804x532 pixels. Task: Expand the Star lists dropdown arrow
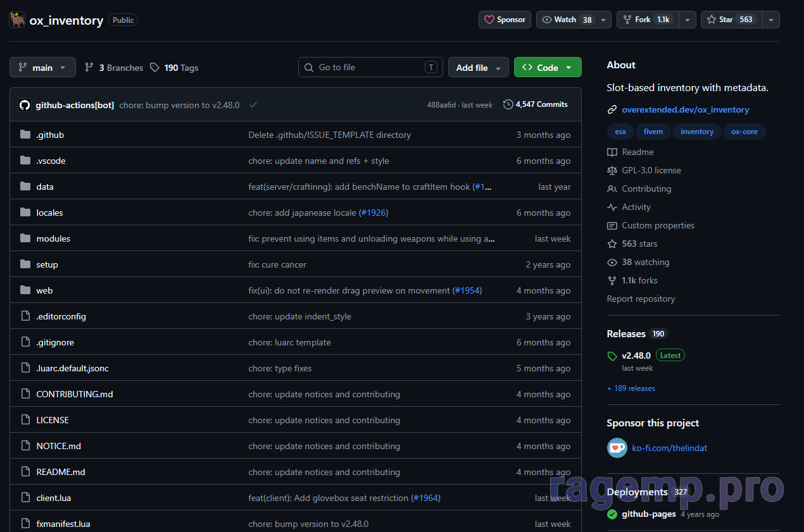tap(771, 20)
